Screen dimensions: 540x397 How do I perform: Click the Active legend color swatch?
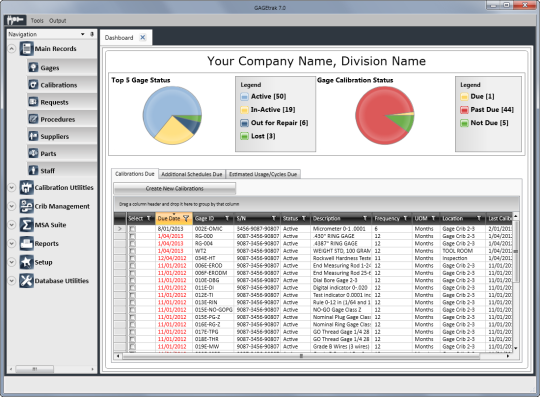(244, 97)
